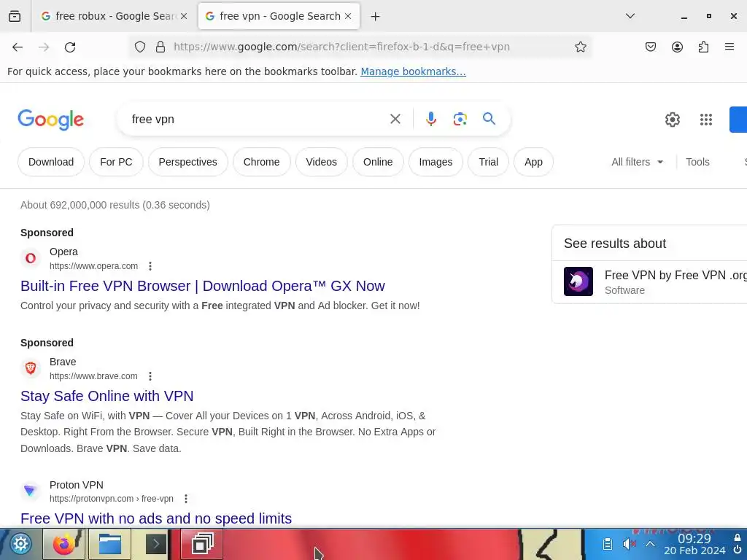Open options dots for Opera ad
Screen dimensions: 747x560
150,266
